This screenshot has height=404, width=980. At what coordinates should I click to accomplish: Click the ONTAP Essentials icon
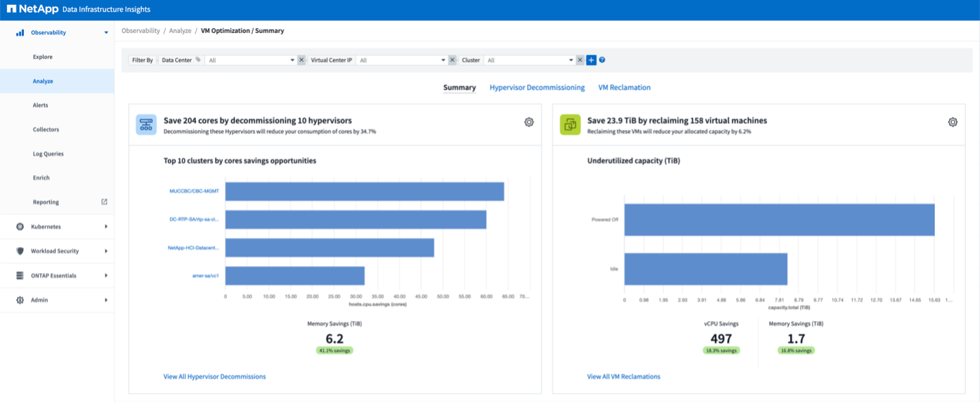(x=20, y=276)
